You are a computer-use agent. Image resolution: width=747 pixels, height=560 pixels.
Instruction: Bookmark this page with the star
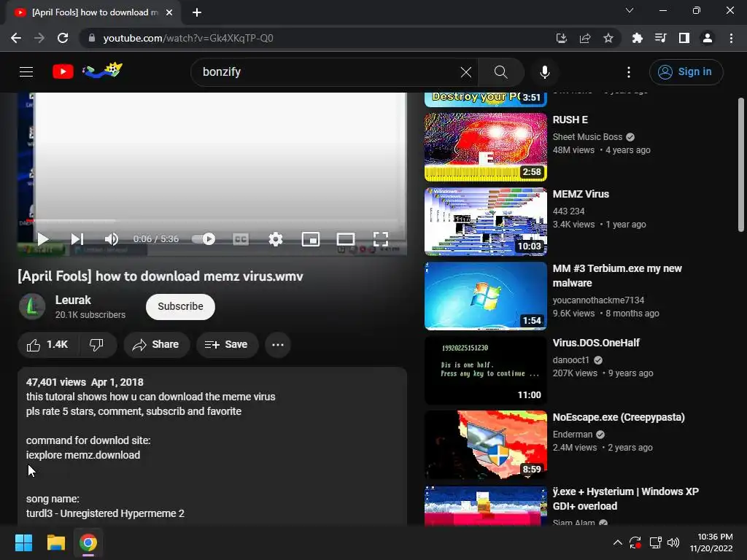tap(608, 38)
